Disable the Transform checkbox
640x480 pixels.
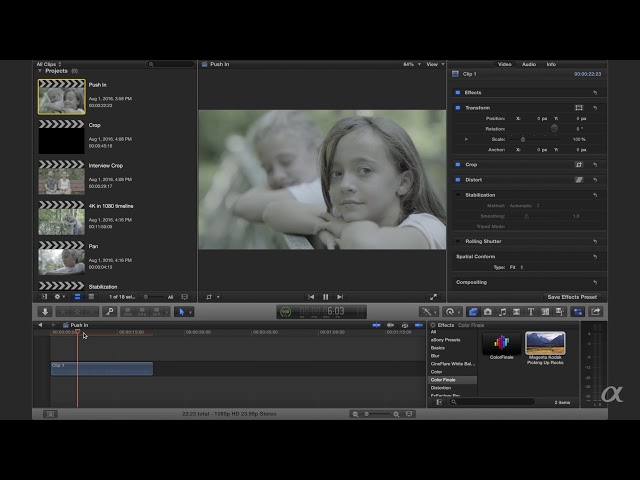click(x=458, y=108)
